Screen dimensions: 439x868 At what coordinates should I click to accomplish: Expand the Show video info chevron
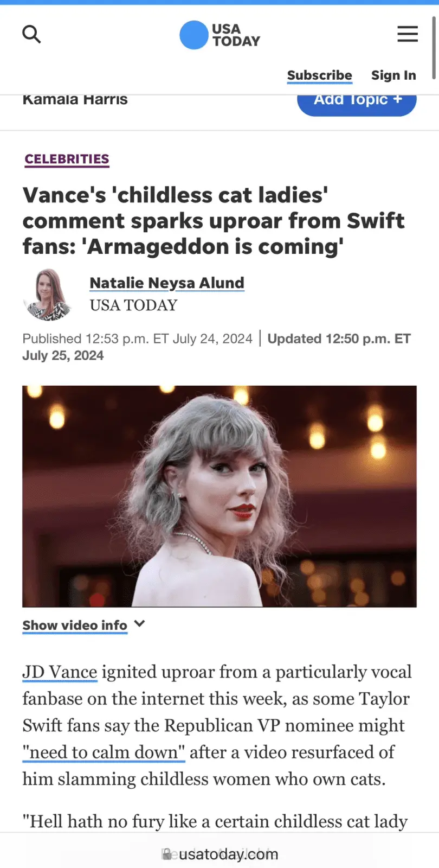139,624
